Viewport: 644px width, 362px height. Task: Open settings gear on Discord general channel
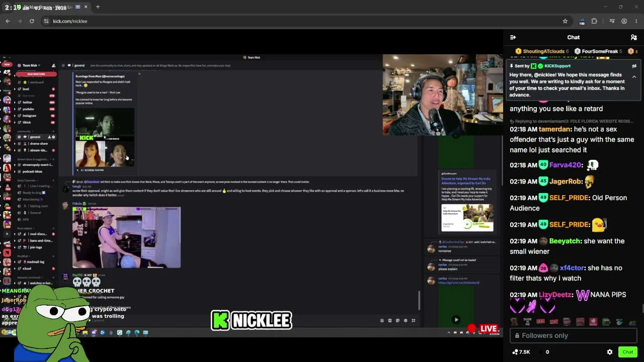[x=53, y=137]
